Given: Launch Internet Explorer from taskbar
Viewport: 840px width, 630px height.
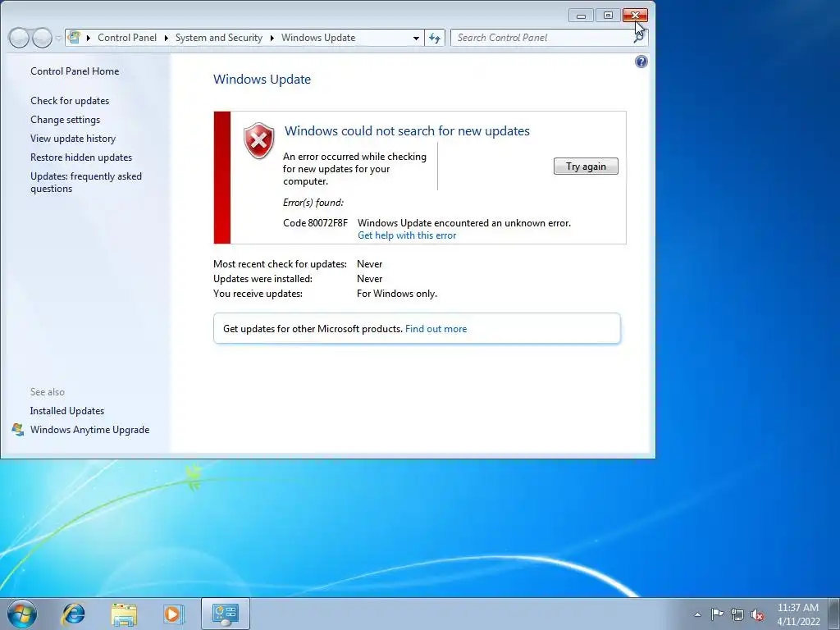Looking at the screenshot, I should click(73, 614).
